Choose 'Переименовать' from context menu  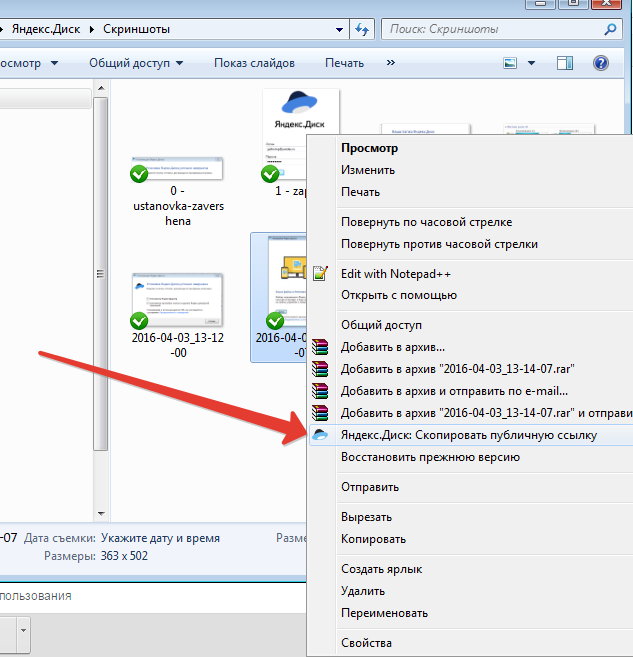[x=471, y=613]
